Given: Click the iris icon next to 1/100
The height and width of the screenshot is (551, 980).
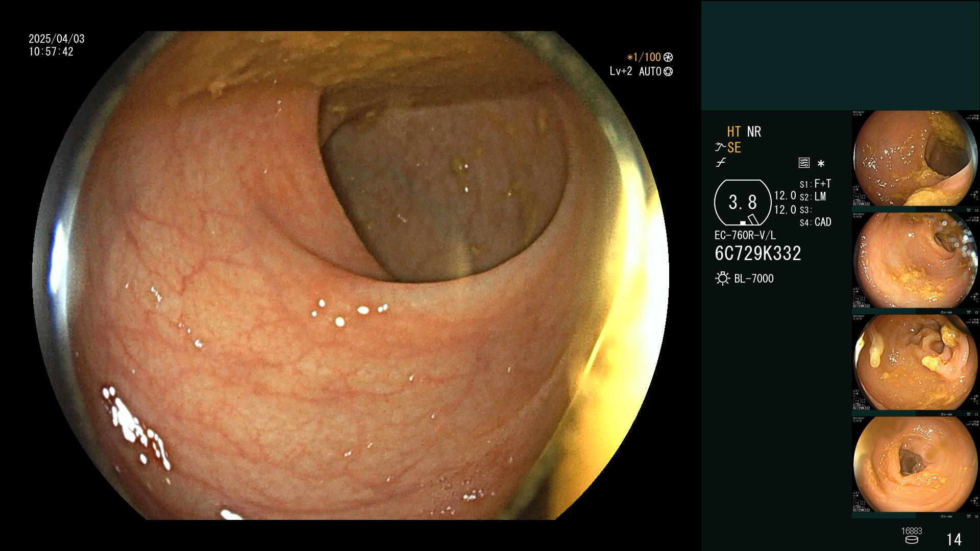Looking at the screenshot, I should [668, 57].
